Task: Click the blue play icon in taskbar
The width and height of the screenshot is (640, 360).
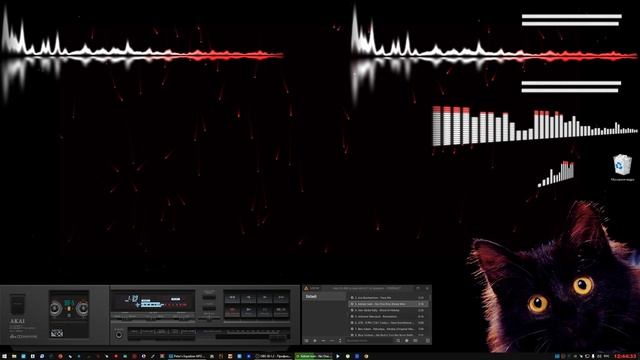Action: (x=338, y=356)
